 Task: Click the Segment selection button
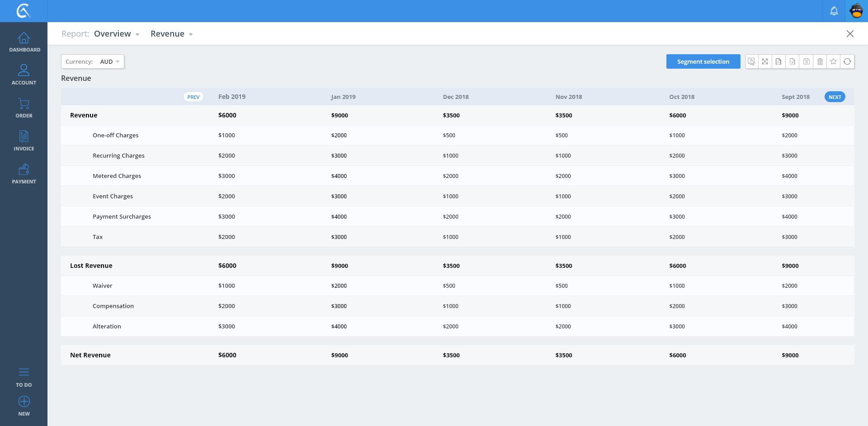703,61
